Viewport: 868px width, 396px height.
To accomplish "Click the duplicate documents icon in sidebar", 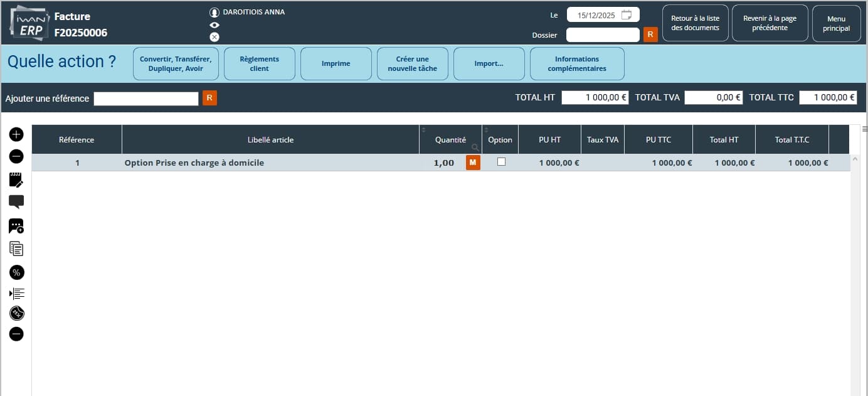I will [x=16, y=249].
